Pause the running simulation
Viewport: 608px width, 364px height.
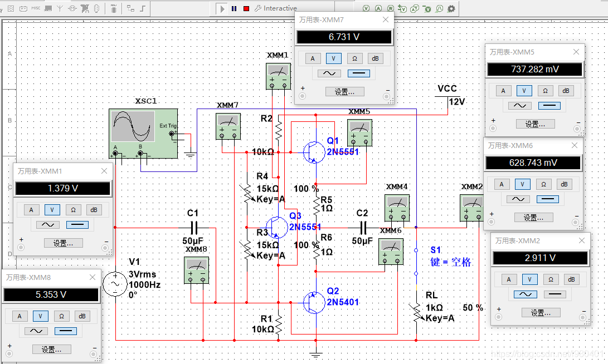pos(234,8)
